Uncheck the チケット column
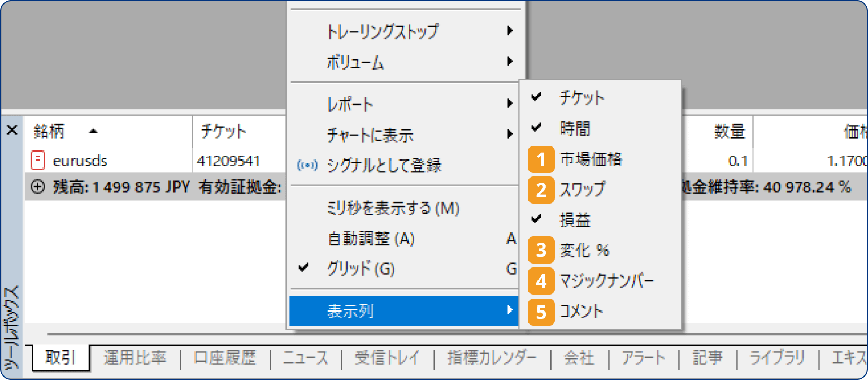Screen dimensions: 868x380 [582, 98]
